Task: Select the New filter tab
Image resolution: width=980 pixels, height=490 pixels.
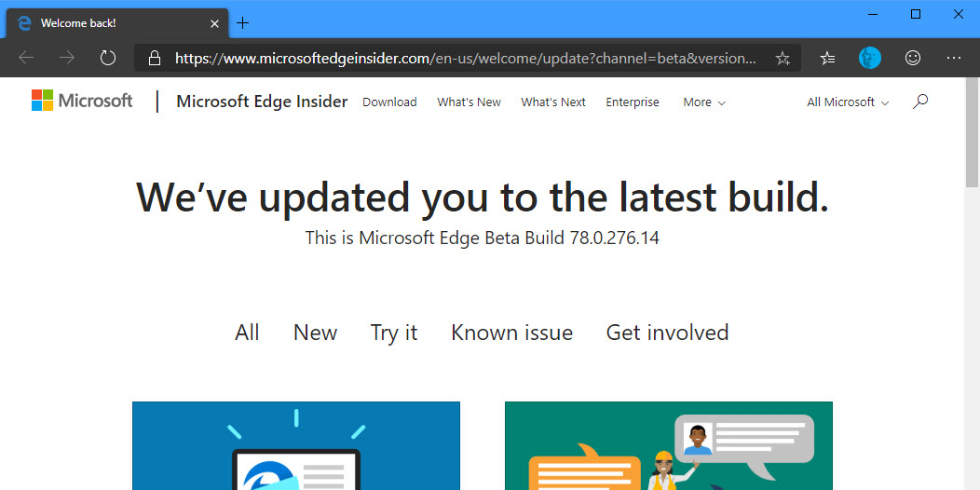Action: click(315, 333)
